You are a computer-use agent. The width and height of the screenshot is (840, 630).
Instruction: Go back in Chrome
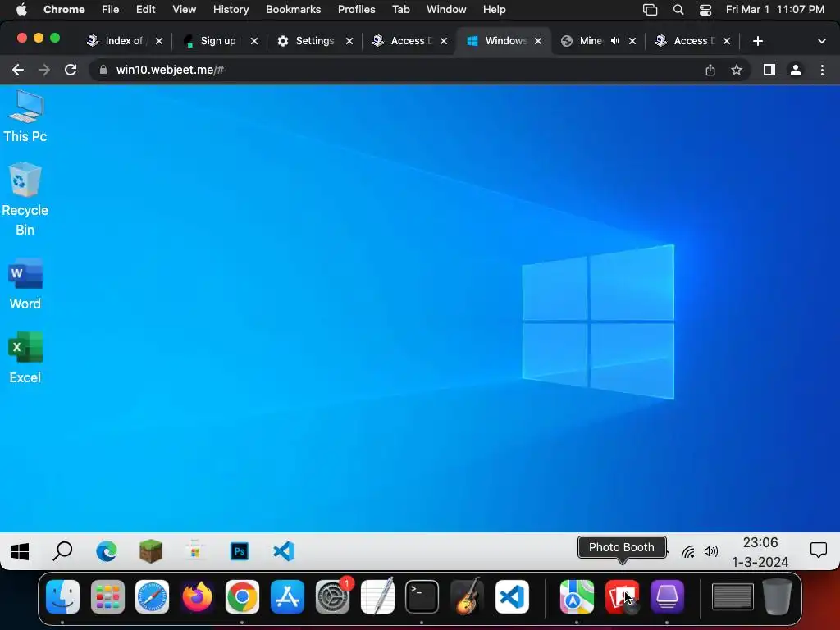(x=18, y=70)
